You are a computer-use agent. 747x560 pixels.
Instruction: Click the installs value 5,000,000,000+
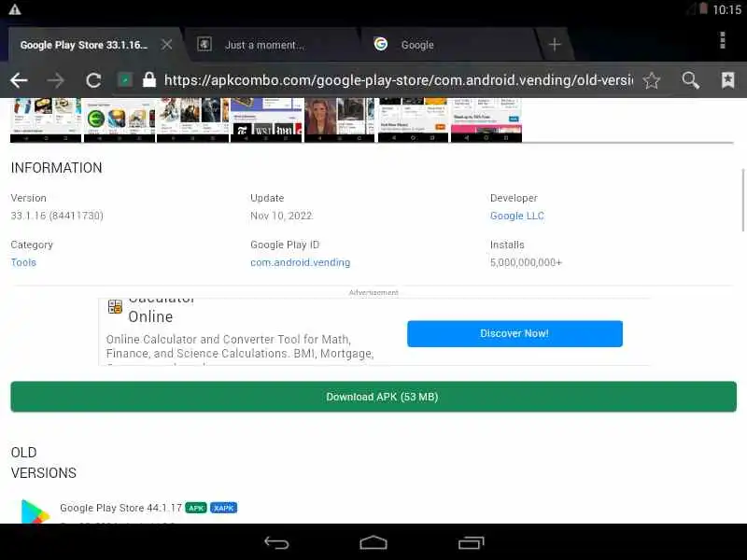click(526, 262)
